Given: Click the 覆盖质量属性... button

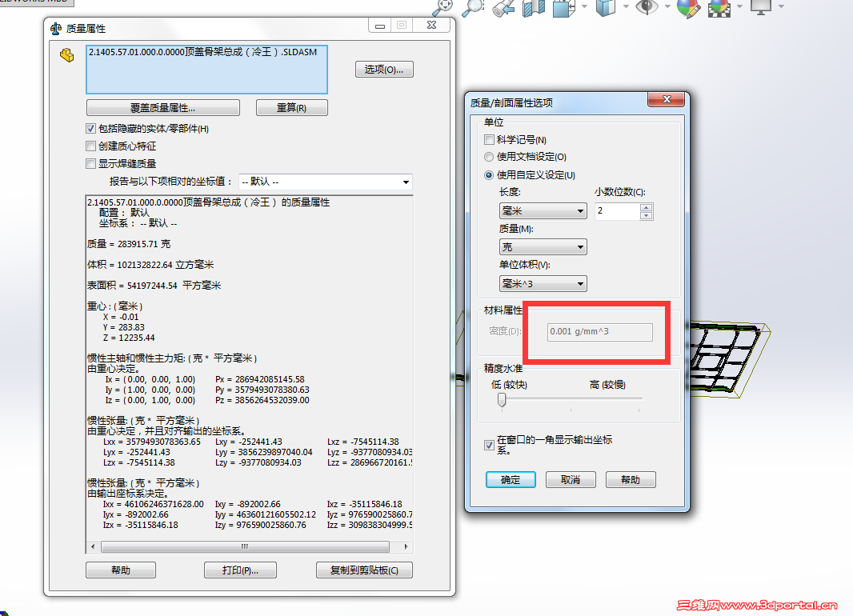Looking at the screenshot, I should point(162,108).
